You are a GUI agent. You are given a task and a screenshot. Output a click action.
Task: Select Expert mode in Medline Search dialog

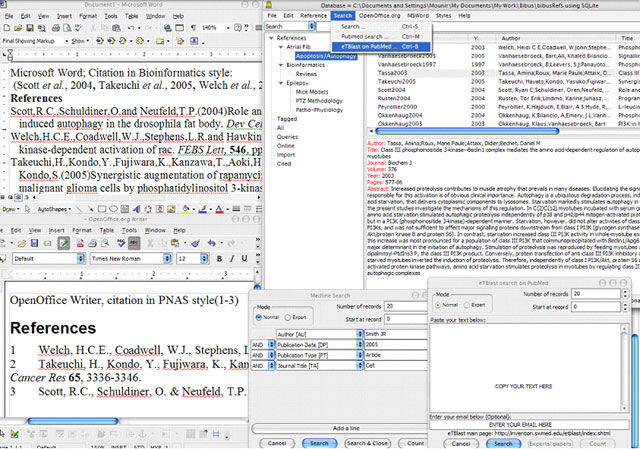287,317
